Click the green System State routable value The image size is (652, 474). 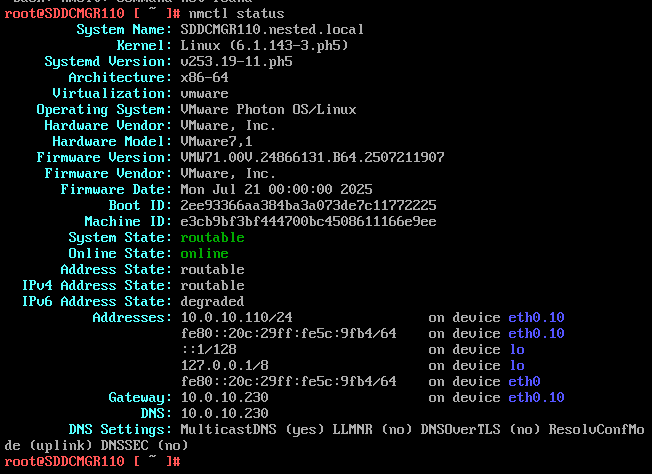point(212,237)
